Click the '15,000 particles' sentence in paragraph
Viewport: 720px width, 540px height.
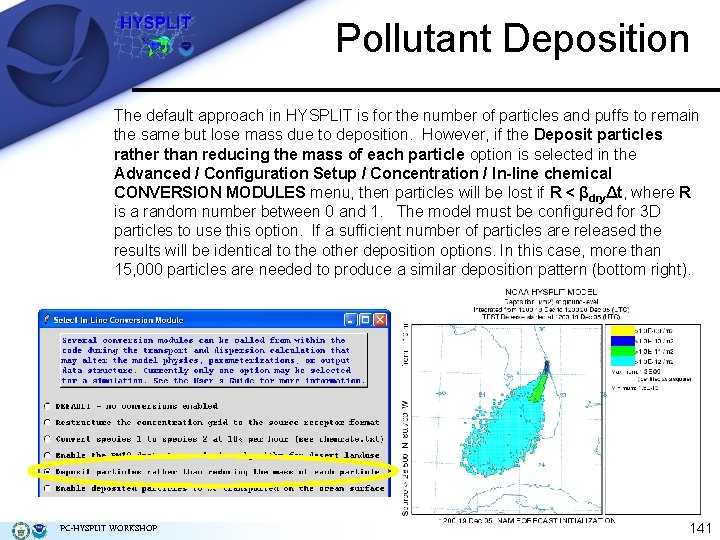click(x=402, y=269)
